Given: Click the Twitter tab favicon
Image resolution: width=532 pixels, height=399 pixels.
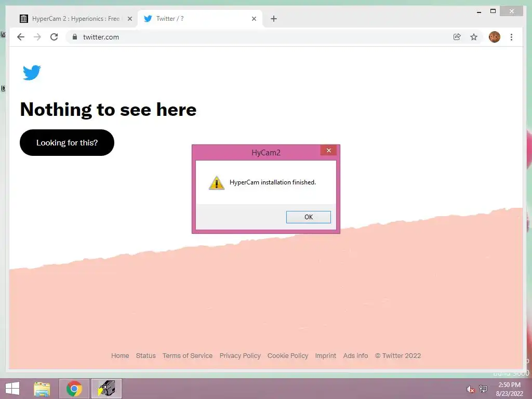Looking at the screenshot, I should pyautogui.click(x=148, y=19).
